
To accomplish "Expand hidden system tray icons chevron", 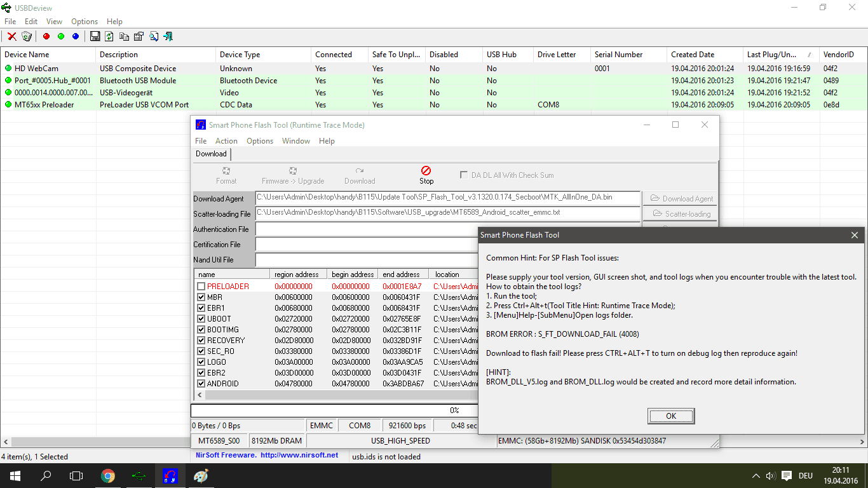I will (x=756, y=475).
